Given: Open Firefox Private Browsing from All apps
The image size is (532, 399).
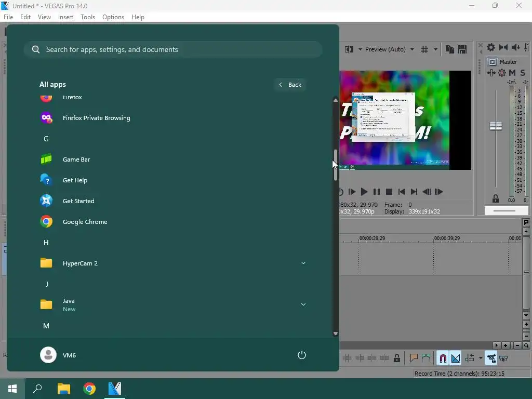Looking at the screenshot, I should coord(173,118).
